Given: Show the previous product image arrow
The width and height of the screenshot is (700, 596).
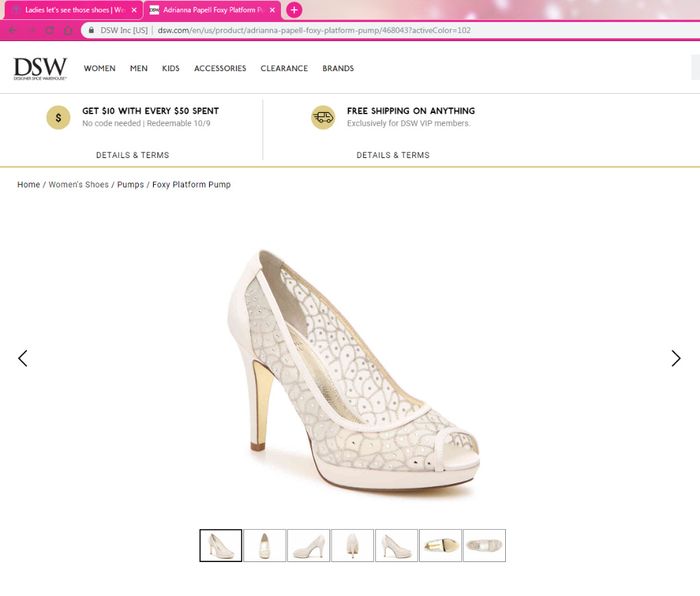Looking at the screenshot, I should (23, 358).
